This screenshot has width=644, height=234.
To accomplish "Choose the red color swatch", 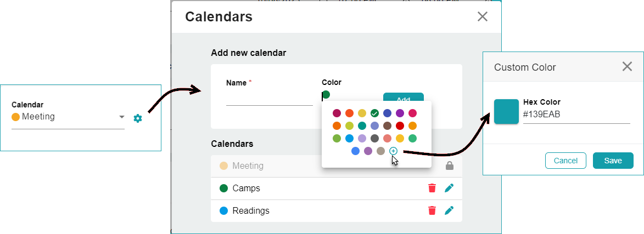I will coord(400,126).
